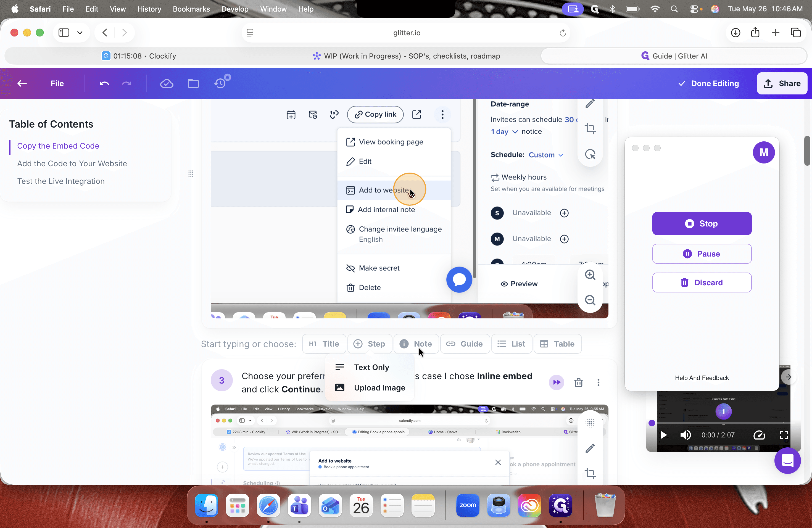Discard the recording
Screen dimensions: 812x528
702,283
